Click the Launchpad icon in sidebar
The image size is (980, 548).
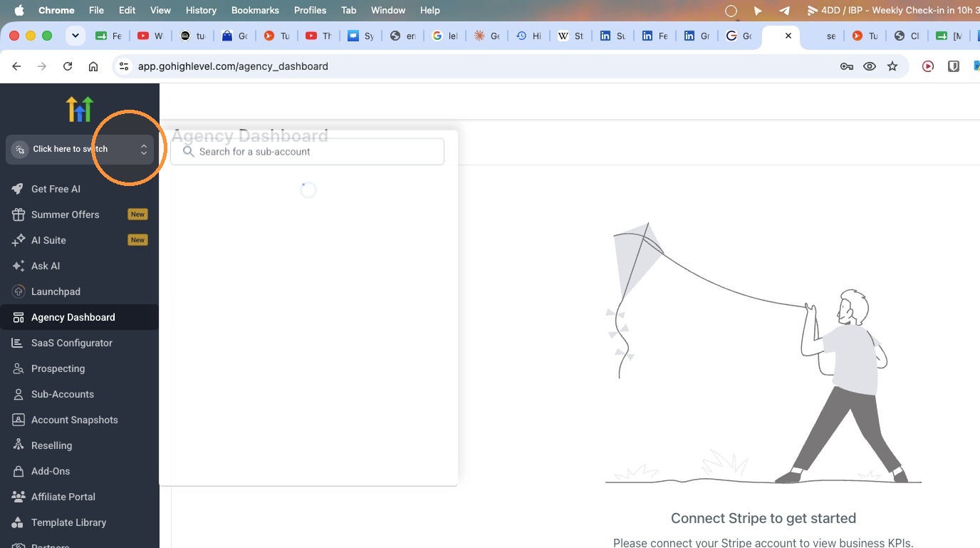(x=18, y=291)
